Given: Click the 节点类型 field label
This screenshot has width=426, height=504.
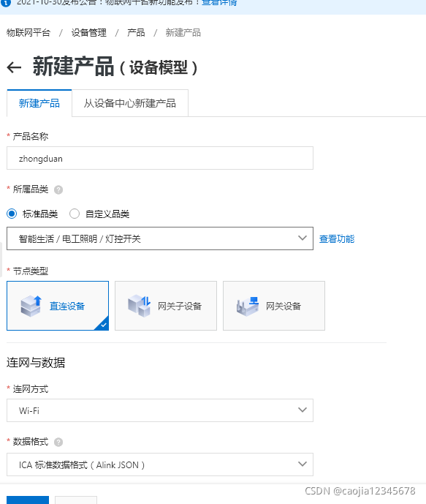Looking at the screenshot, I should tap(31, 271).
